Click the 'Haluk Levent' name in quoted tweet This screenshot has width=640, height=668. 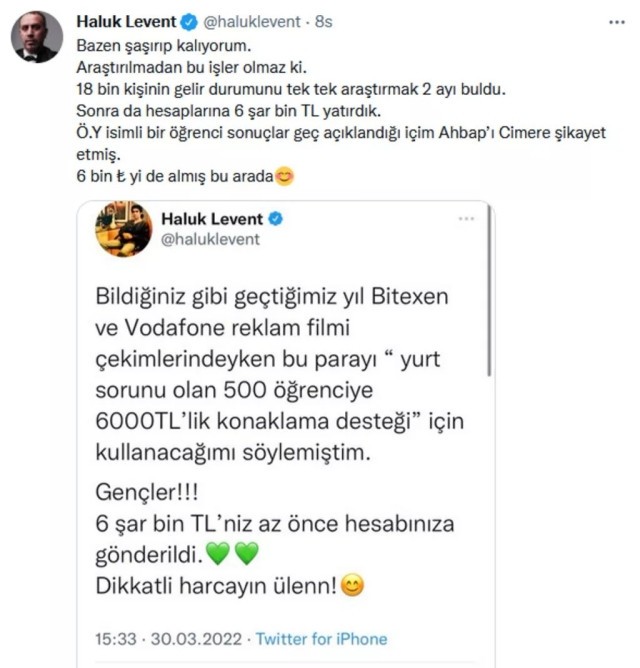click(212, 219)
